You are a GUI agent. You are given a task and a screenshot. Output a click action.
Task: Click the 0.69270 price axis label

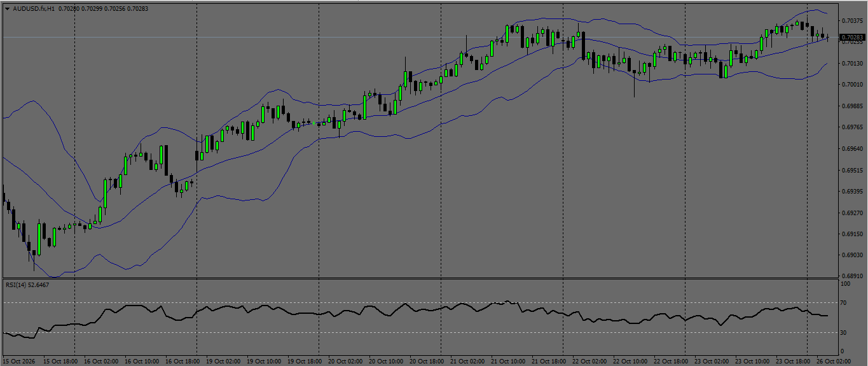[x=851, y=213]
